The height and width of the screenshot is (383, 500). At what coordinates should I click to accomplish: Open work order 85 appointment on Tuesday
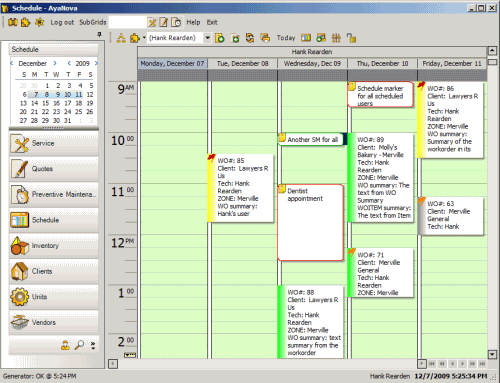coord(241,188)
